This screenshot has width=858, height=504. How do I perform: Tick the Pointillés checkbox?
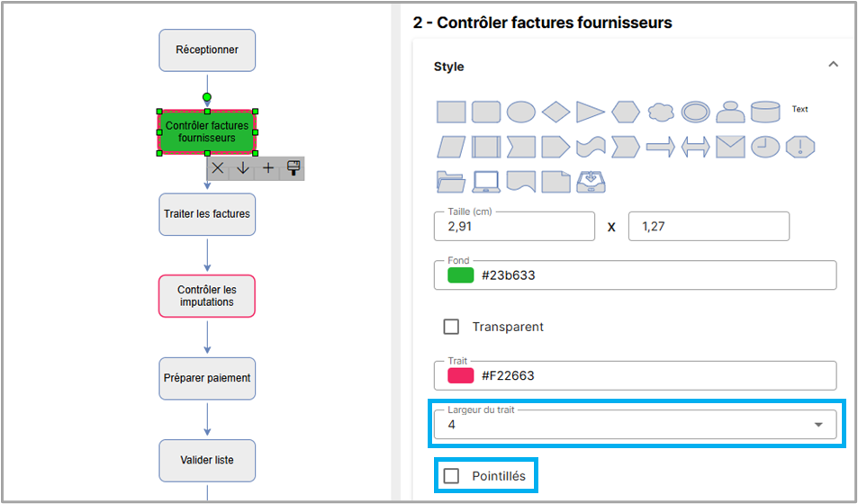pos(452,476)
